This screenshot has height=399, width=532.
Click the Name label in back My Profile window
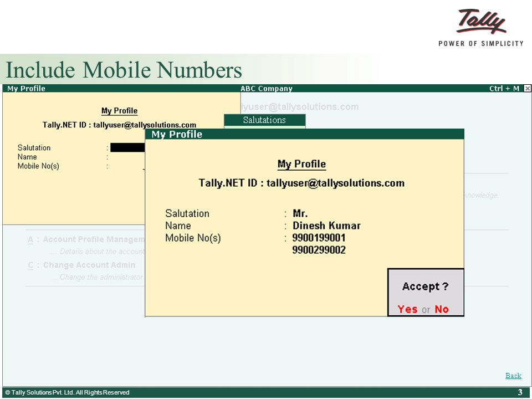point(27,157)
